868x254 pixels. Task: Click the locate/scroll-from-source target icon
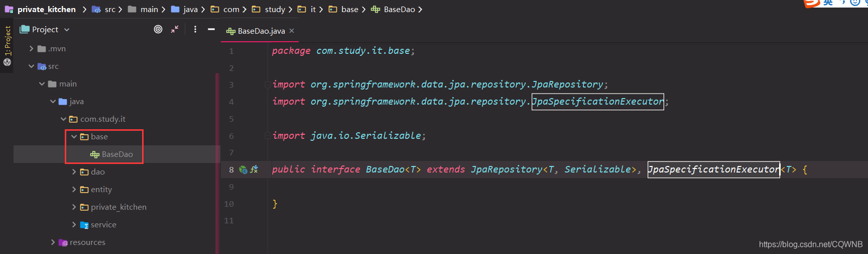click(158, 29)
